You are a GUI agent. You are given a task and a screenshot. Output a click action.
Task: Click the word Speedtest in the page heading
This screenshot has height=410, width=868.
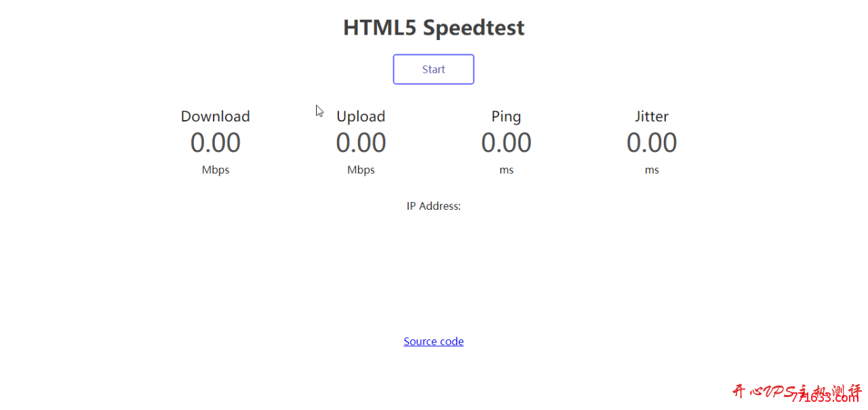473,29
